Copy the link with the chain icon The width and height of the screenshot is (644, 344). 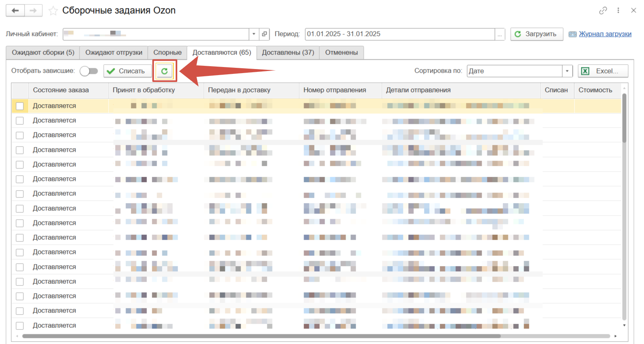pos(603,10)
